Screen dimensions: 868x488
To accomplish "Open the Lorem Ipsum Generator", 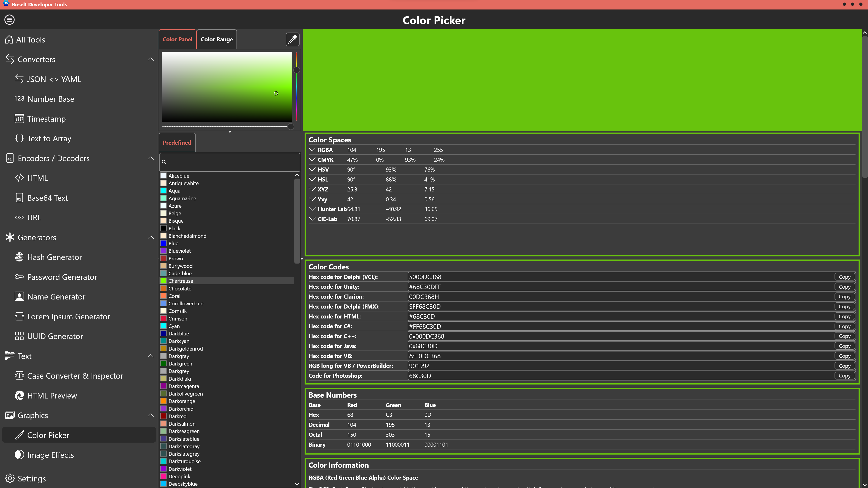I will click(69, 316).
